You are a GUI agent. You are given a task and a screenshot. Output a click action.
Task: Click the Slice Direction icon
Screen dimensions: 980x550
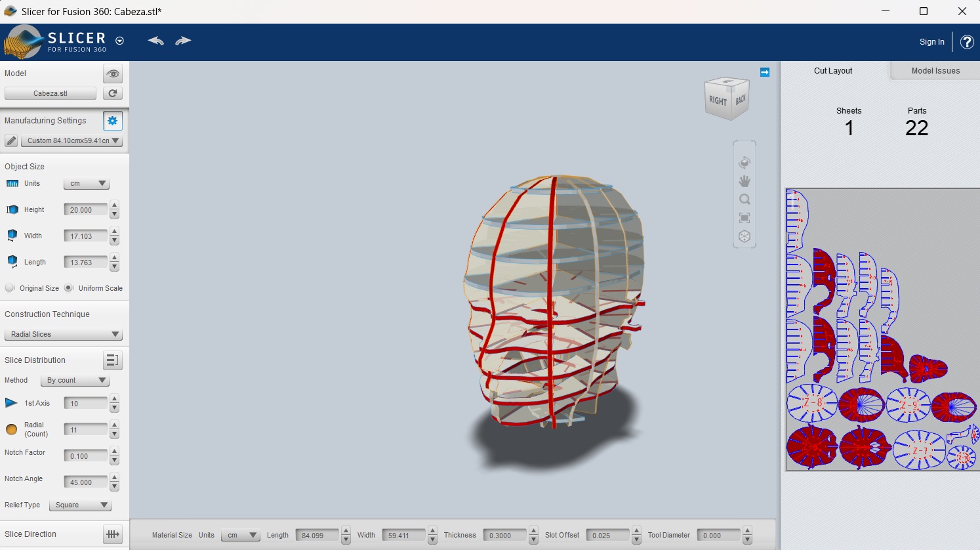click(113, 534)
